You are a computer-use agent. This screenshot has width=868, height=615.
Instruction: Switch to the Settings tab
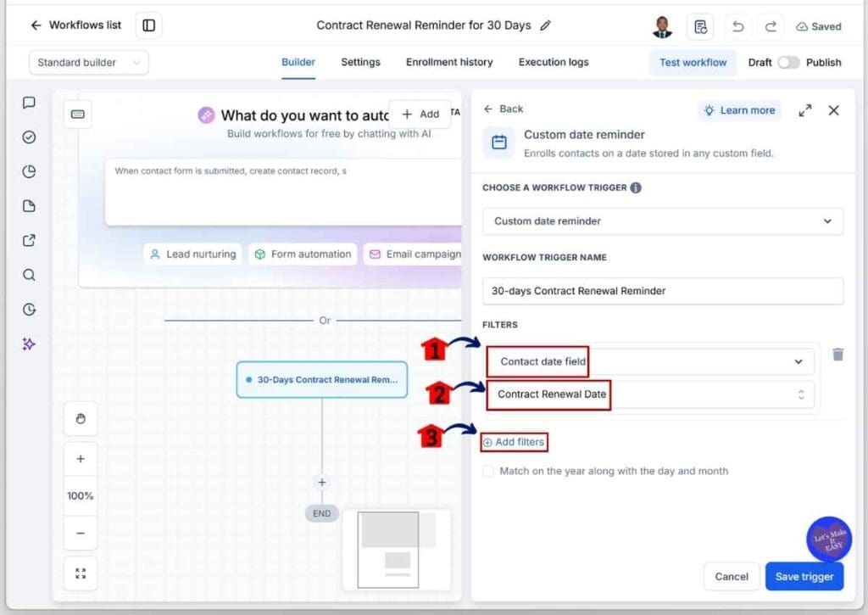pyautogui.click(x=360, y=62)
